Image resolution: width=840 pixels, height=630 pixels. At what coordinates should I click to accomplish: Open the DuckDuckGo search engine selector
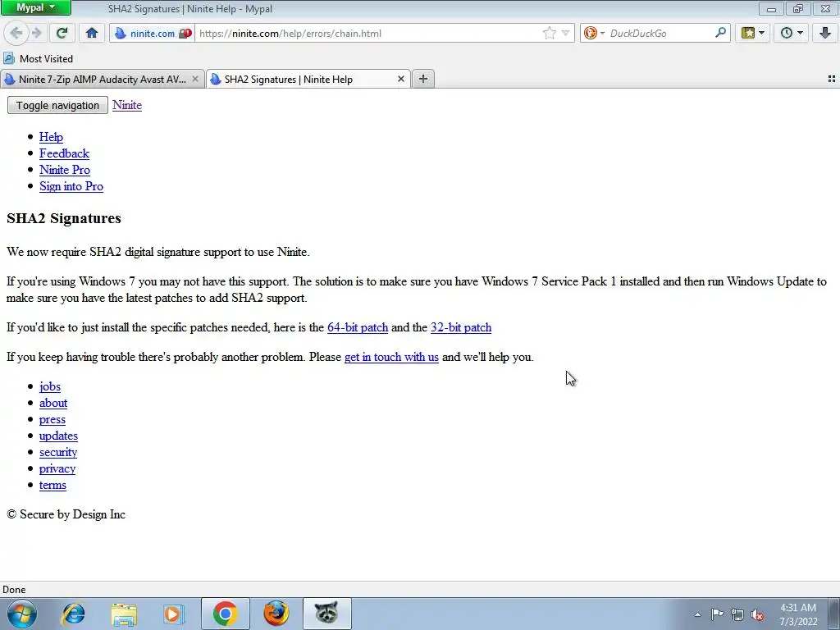594,33
